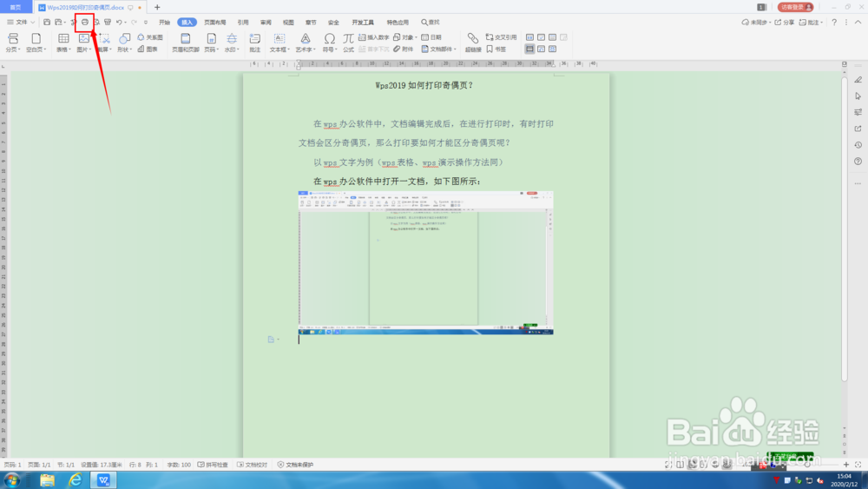Insert a relationship diagram (关系图)
The image size is (868, 489).
150,37
